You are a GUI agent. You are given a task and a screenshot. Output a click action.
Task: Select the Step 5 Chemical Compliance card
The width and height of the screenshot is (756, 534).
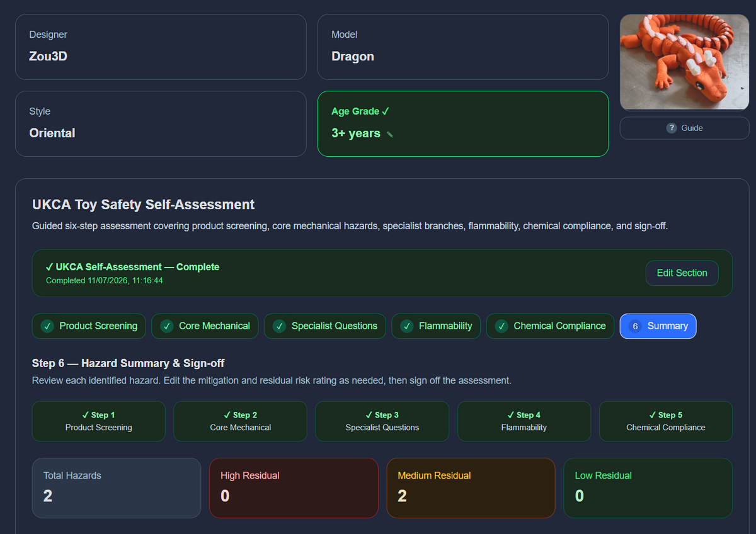(666, 421)
